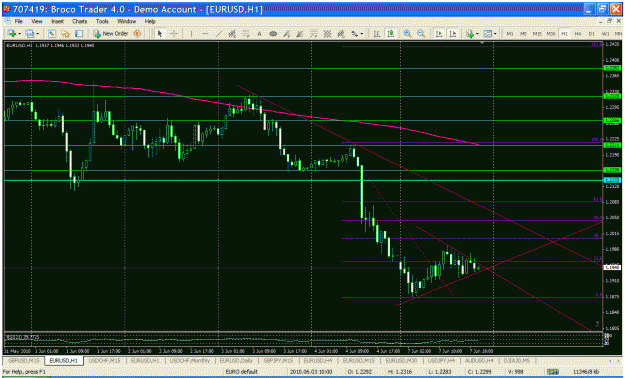Screen dimensions: 625x378
Task: Pick the Horizontal Line drawing tool
Action: 205,34
